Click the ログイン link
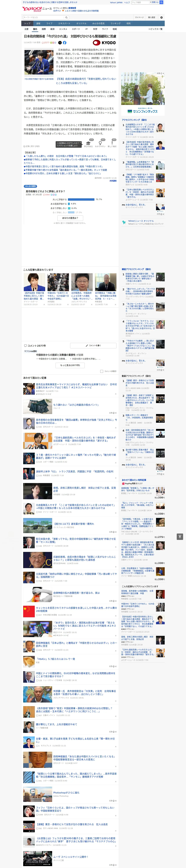 tap(57, 11)
